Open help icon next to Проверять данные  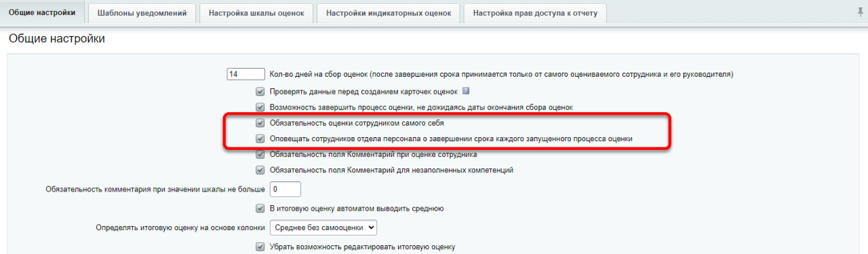(x=466, y=91)
